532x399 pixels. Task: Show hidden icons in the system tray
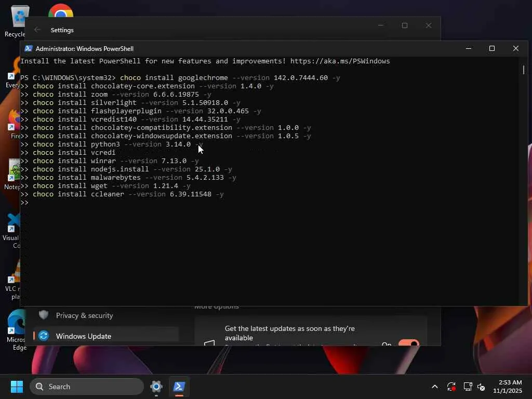435,387
